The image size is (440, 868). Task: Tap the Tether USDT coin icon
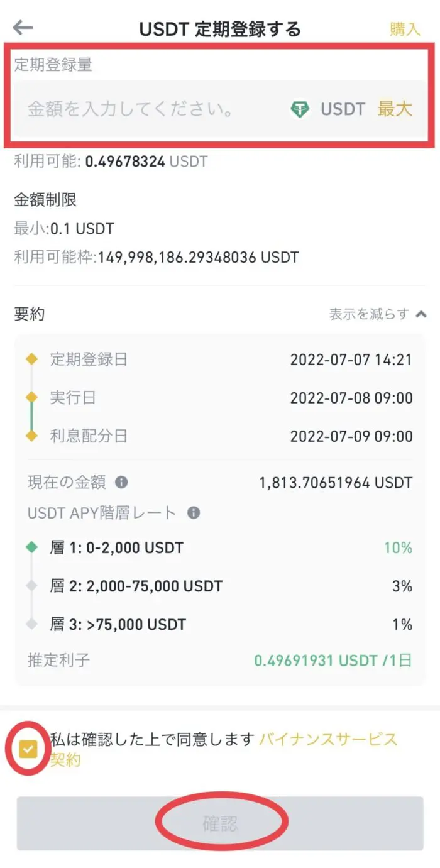point(301,109)
